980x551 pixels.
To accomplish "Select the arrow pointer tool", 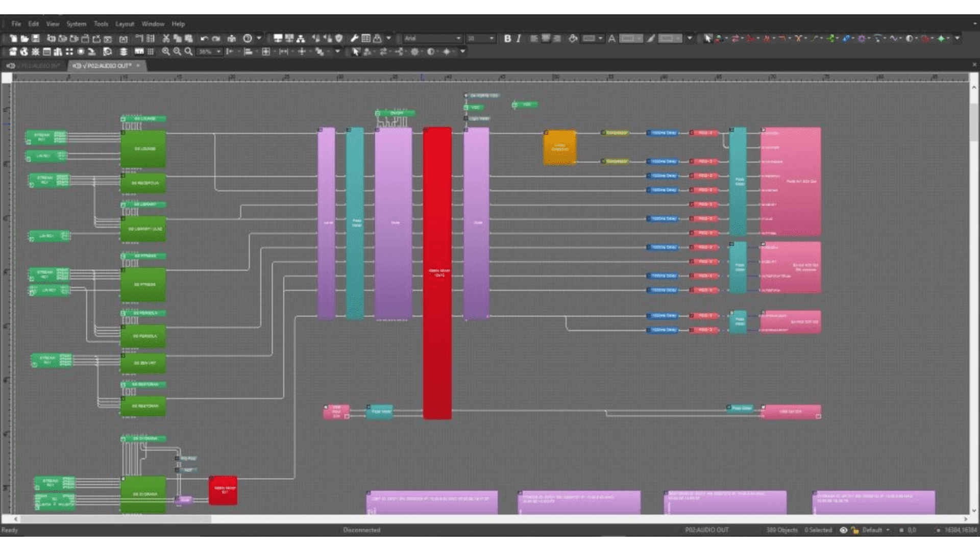I will pyautogui.click(x=707, y=38).
